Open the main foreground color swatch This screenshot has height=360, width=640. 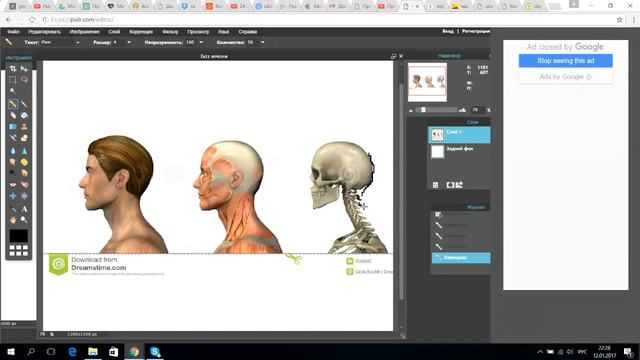pyautogui.click(x=19, y=236)
